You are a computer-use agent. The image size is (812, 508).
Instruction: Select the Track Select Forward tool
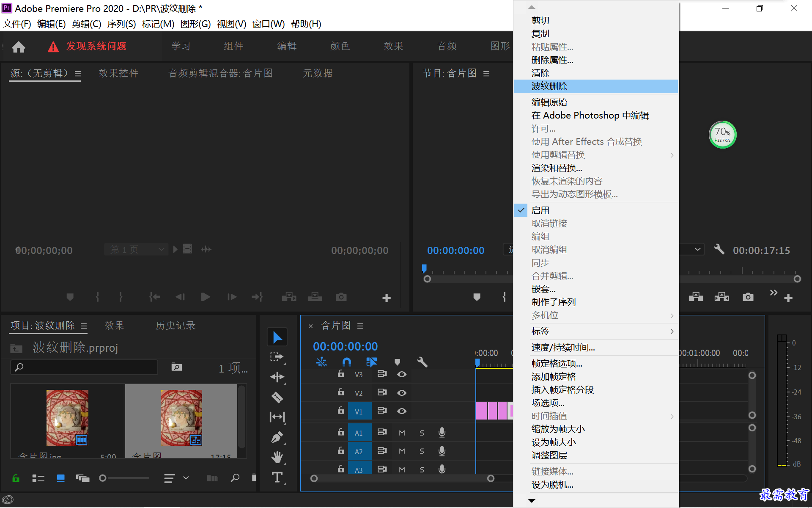coord(277,357)
